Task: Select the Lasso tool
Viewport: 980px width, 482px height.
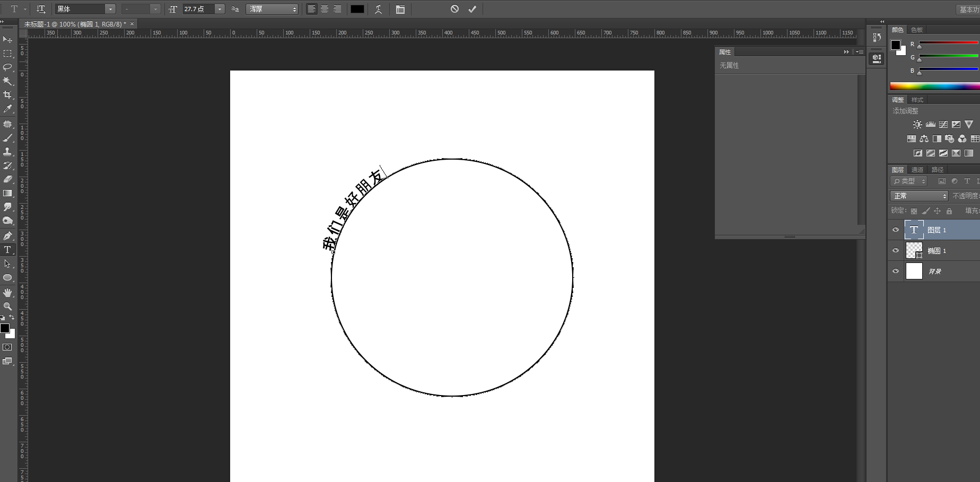Action: [x=7, y=67]
